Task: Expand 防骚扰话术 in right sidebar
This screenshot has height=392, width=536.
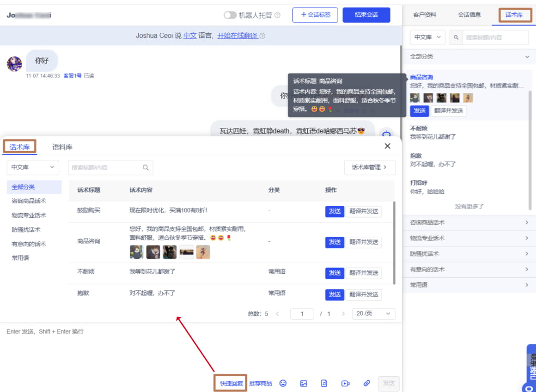Action: tap(469, 254)
